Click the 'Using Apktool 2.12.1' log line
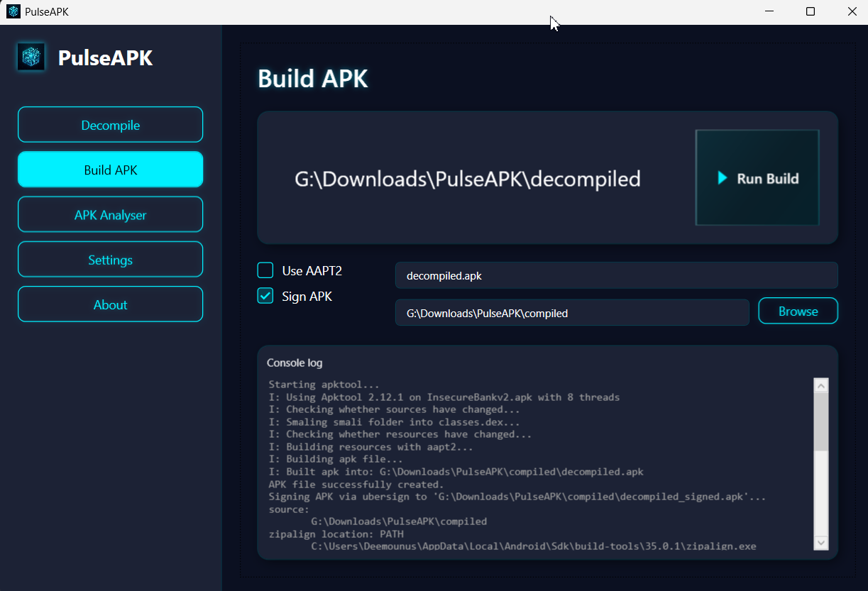Viewport: 868px width, 591px height. pyautogui.click(x=444, y=397)
